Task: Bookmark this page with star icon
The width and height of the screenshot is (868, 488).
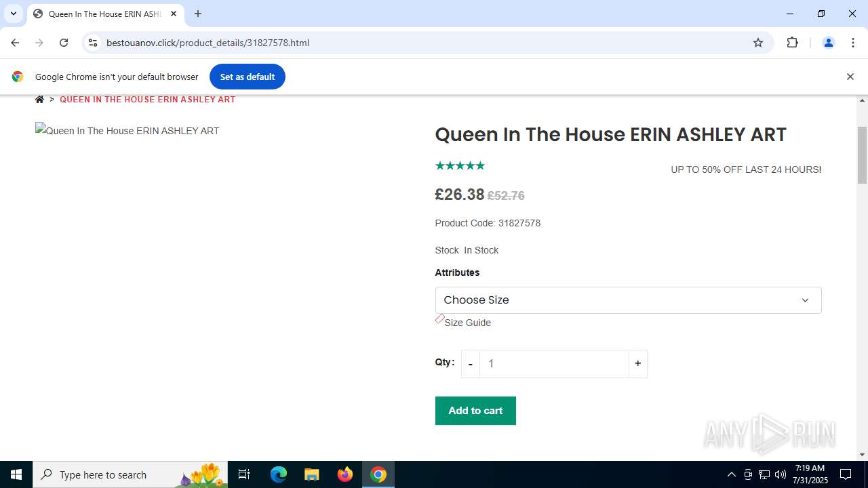Action: [x=758, y=43]
